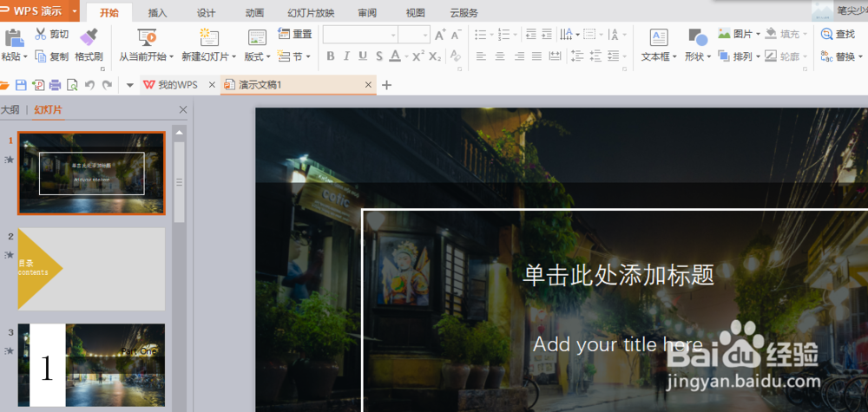Screen dimensions: 868x412
Task: Find text using 查找
Action: coord(838,35)
